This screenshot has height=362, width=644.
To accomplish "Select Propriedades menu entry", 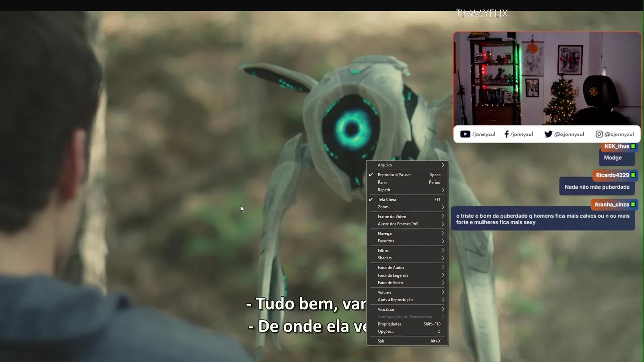I will coord(407,324).
